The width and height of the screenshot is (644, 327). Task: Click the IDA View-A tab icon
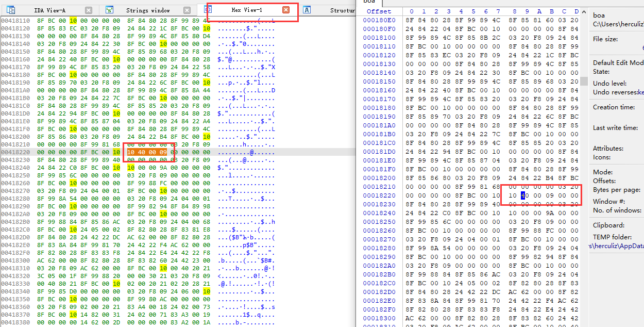click(11, 10)
